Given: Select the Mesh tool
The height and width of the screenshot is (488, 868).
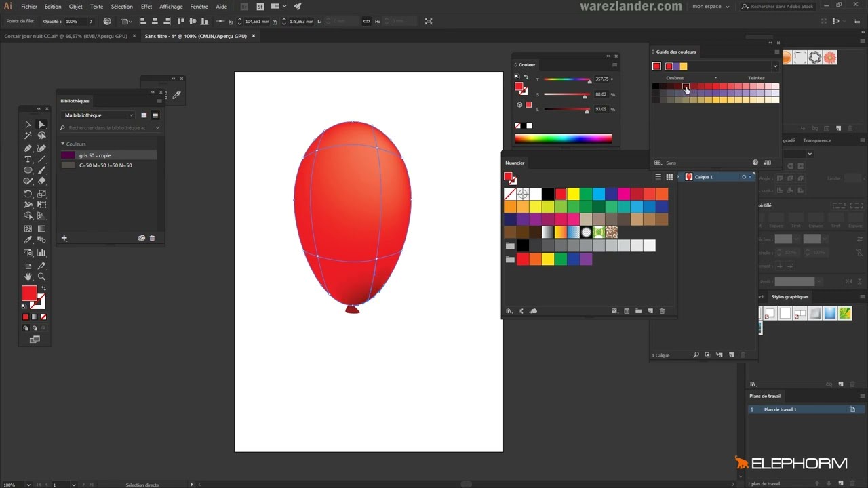Looking at the screenshot, I should (28, 229).
